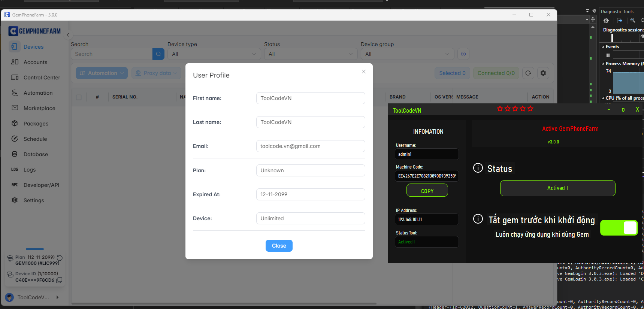Open the Device group dropdown
The image size is (644, 309).
coord(407,54)
